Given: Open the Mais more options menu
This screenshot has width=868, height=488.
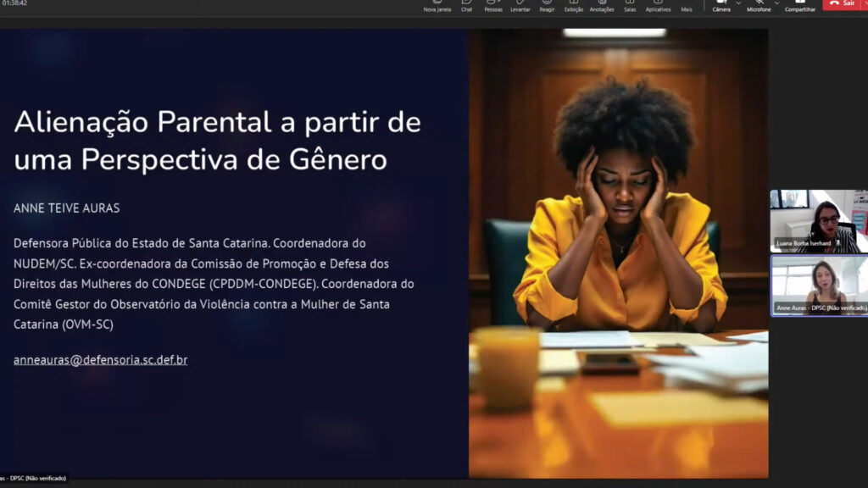Looking at the screenshot, I should tap(687, 5).
